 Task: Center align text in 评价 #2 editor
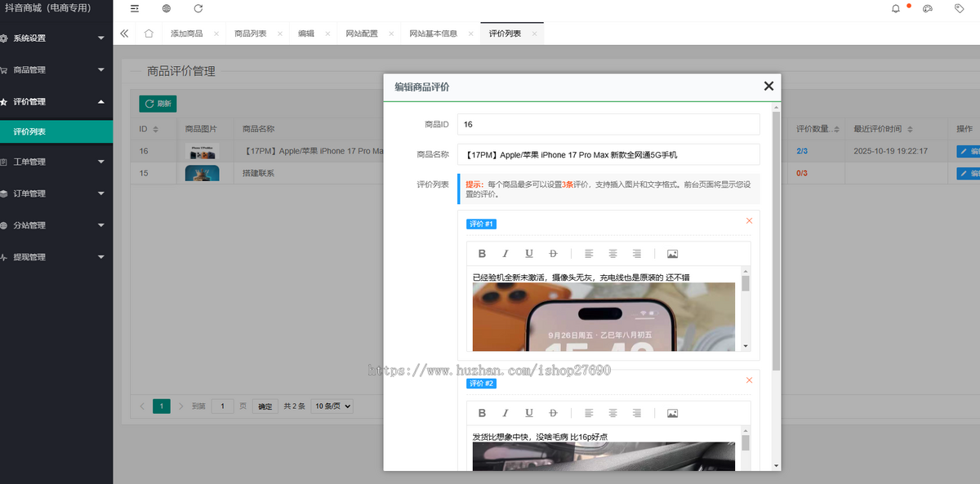612,413
